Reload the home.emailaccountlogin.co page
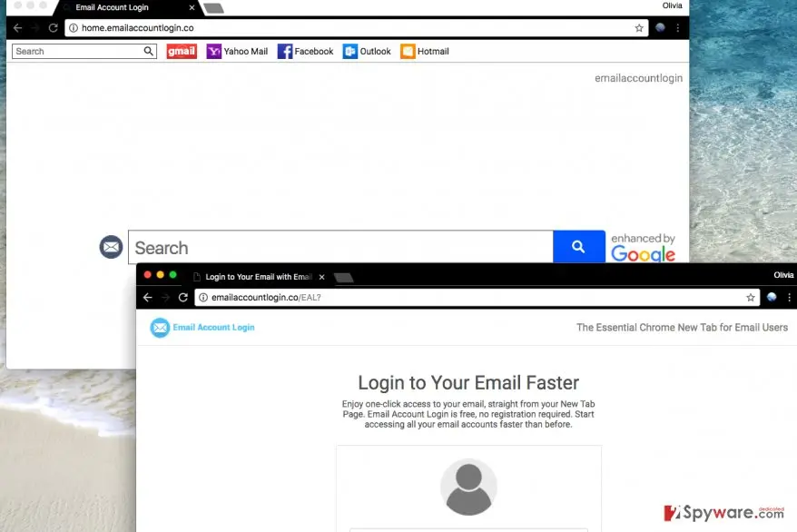This screenshot has width=797, height=532. click(53, 28)
